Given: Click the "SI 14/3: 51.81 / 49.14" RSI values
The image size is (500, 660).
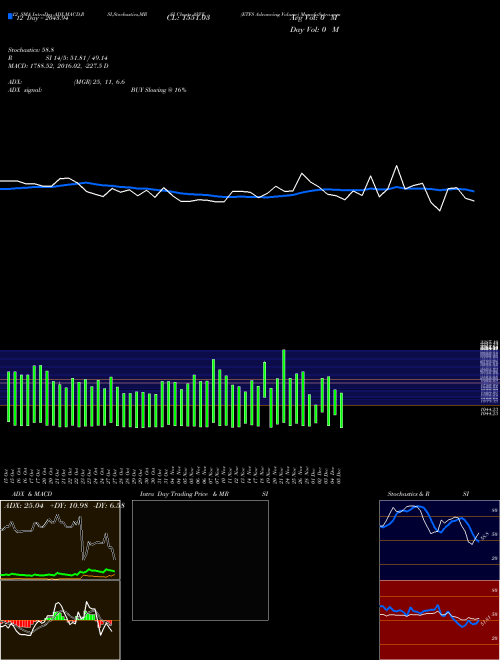Looking at the screenshot, I should (x=77, y=58).
